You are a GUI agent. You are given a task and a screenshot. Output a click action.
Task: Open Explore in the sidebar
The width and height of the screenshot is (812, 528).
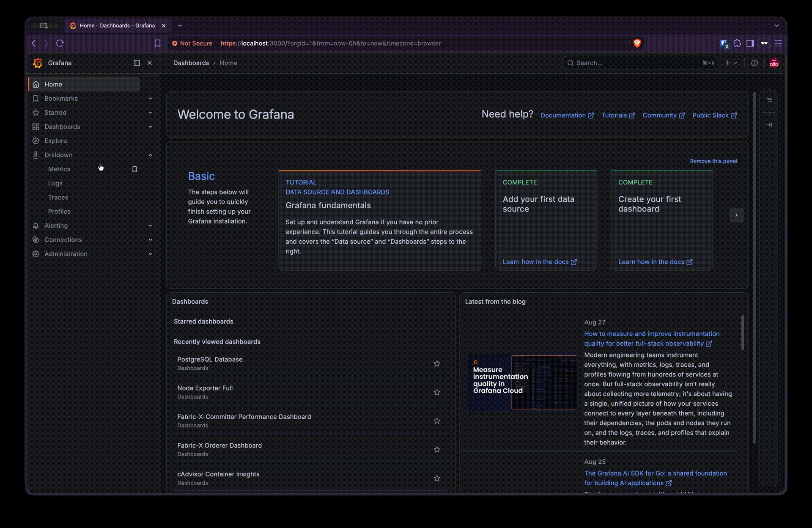(x=55, y=141)
